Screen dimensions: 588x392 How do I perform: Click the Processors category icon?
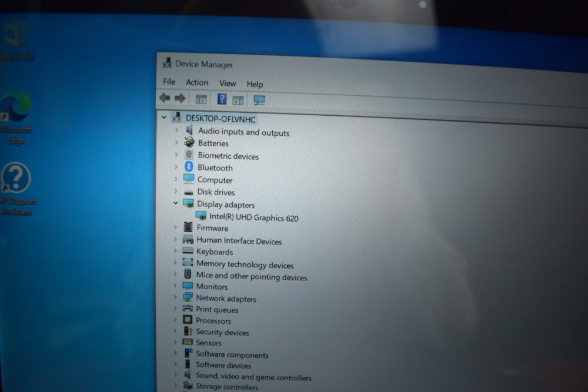(188, 319)
